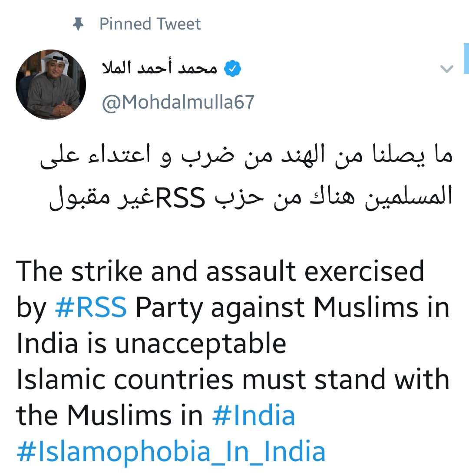Click the Pinned Tweet label
This screenshot has height=476, width=469.
click(150, 24)
